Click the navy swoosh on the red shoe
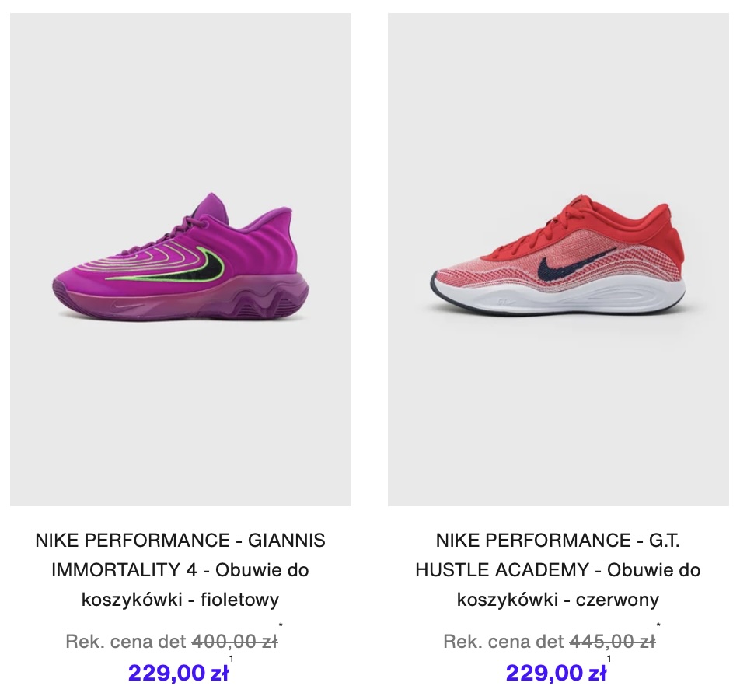The image size is (740, 700). [577, 264]
